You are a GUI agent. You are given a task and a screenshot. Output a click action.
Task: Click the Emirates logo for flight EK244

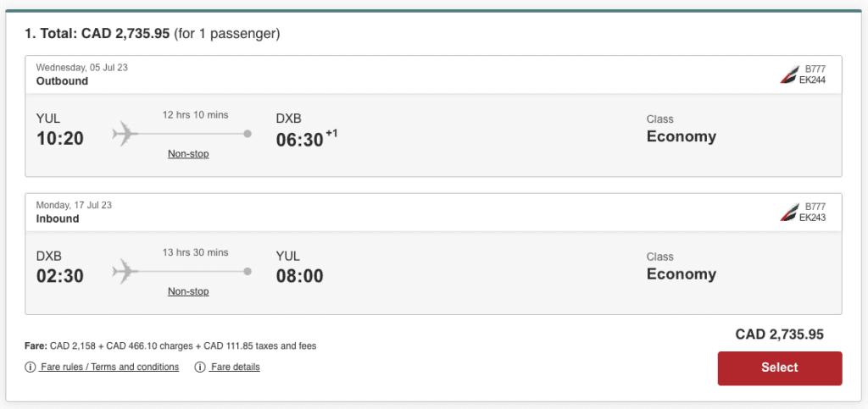tap(788, 75)
